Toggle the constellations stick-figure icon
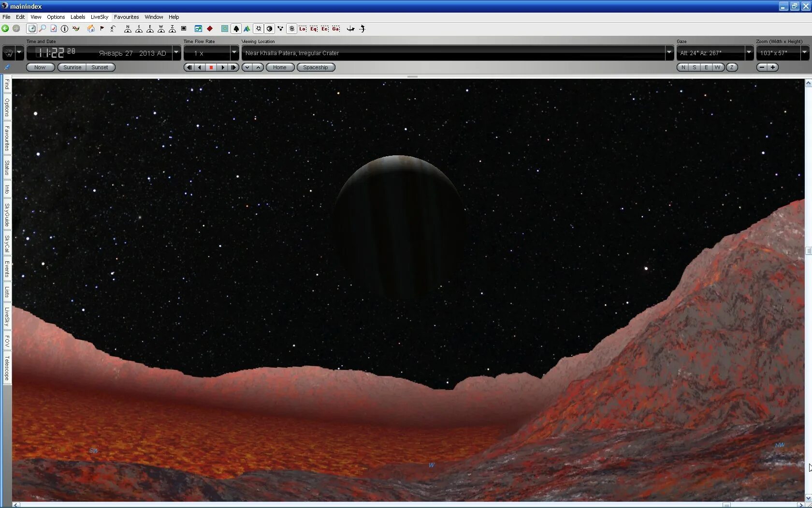This screenshot has height=508, width=812. coord(280,29)
